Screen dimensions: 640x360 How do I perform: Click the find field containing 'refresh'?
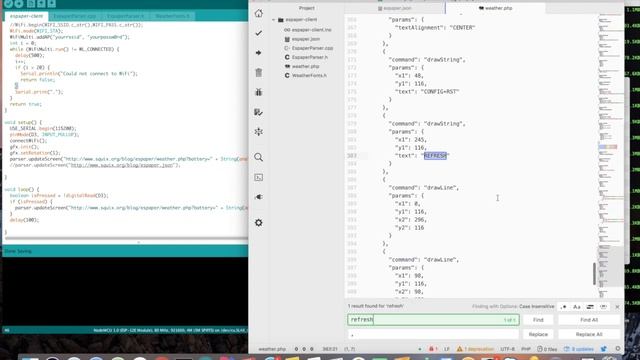click(433, 320)
